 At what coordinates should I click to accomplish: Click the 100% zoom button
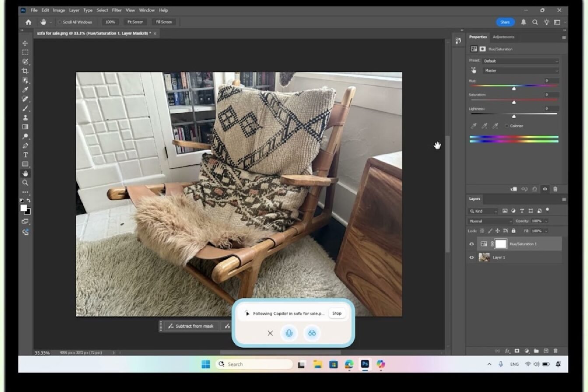pyautogui.click(x=110, y=22)
